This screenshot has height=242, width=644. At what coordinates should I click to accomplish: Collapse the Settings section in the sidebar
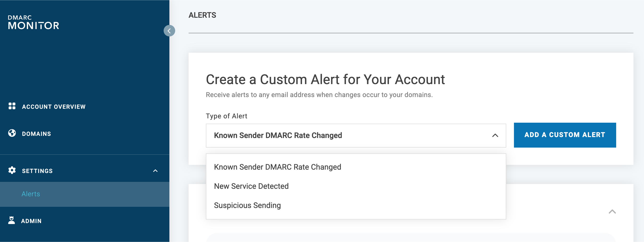click(156, 171)
